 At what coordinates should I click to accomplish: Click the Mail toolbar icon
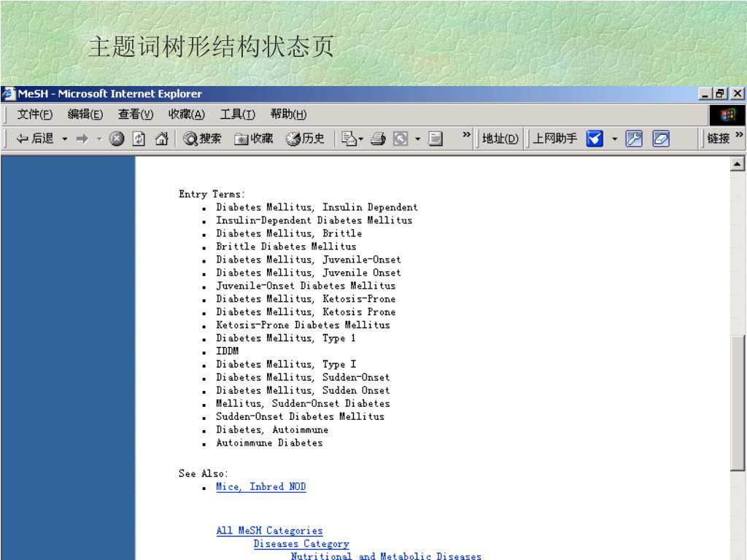coord(349,139)
